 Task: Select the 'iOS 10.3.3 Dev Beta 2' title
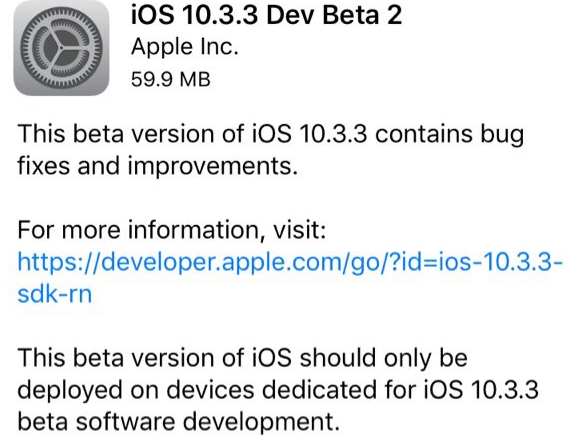pos(266,15)
